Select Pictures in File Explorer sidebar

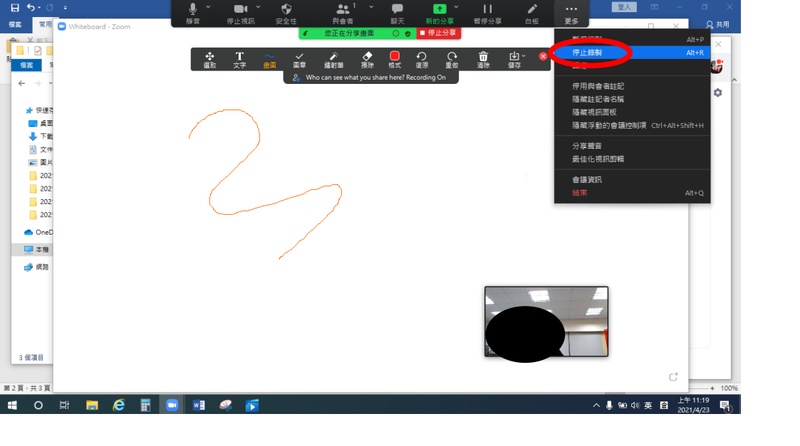point(40,162)
